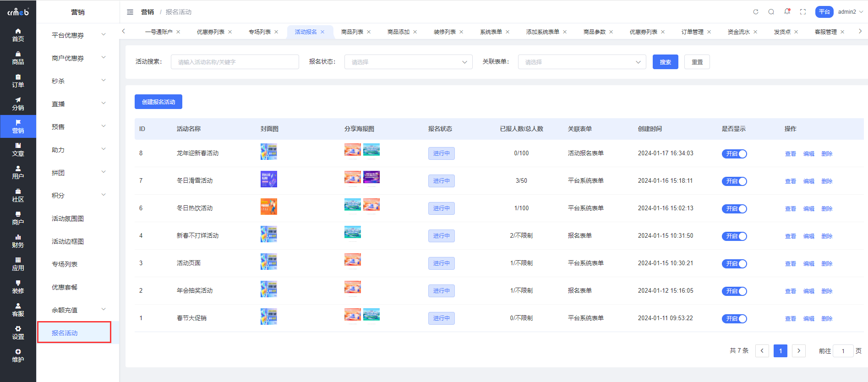The height and width of the screenshot is (382, 868).
Task: Open the 财务 finance section
Action: click(18, 241)
